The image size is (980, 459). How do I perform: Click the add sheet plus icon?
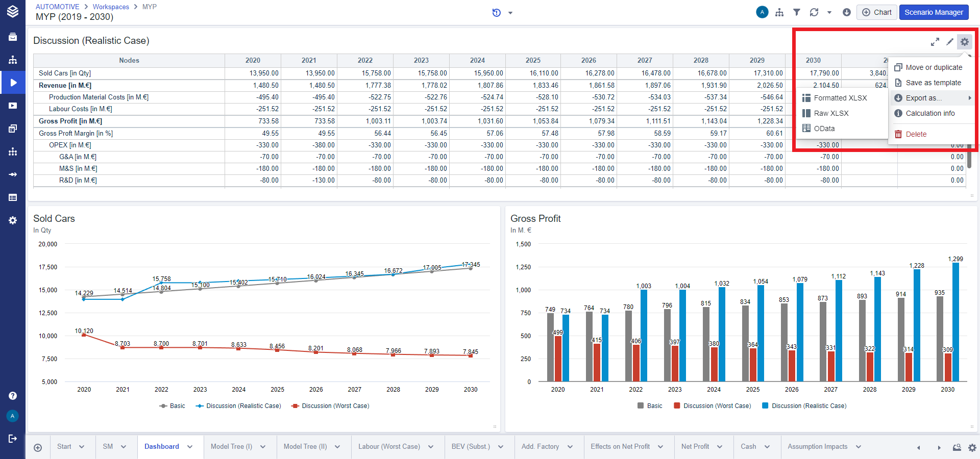click(x=38, y=447)
